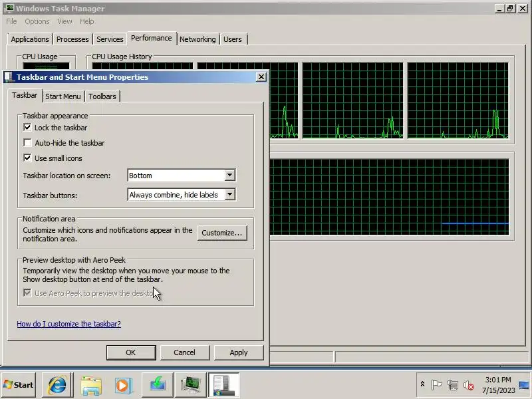The image size is (532, 399).
Task: Toggle Use Aero Peek checkbox
Action: 27,293
